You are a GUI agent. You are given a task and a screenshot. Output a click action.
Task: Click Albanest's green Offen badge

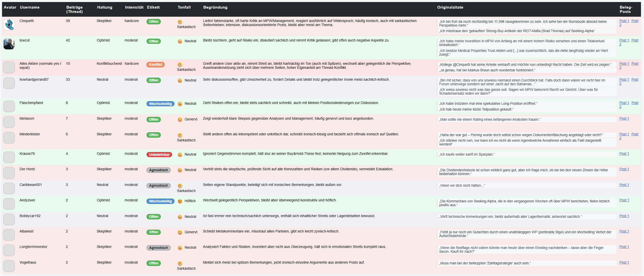(x=153, y=232)
